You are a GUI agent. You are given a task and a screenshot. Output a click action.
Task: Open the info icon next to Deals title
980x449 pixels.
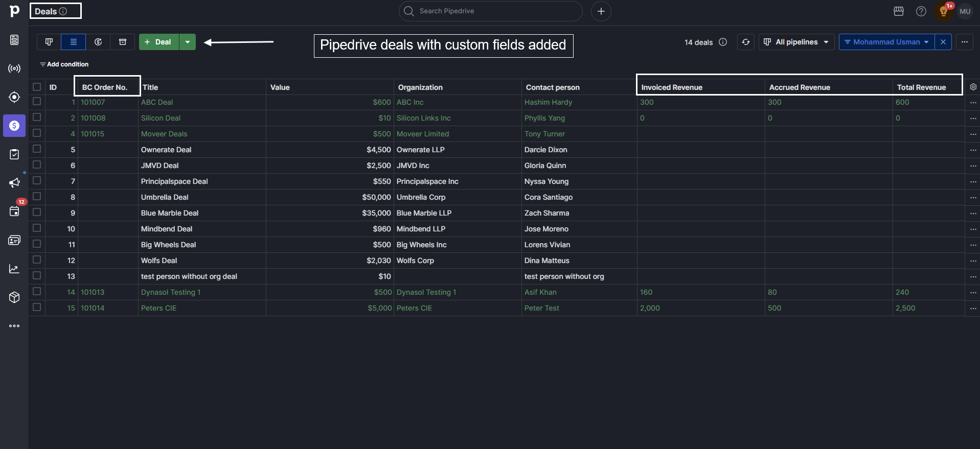63,11
